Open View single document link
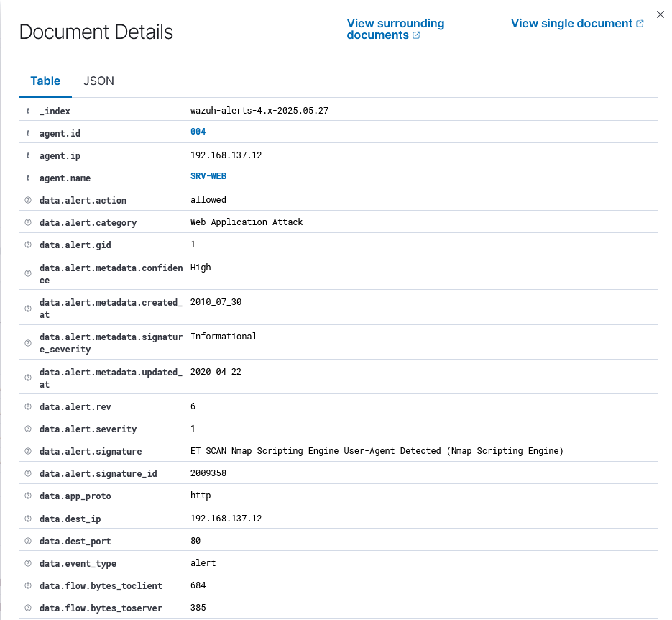Viewport: 672px width, 620px height. [x=572, y=24]
